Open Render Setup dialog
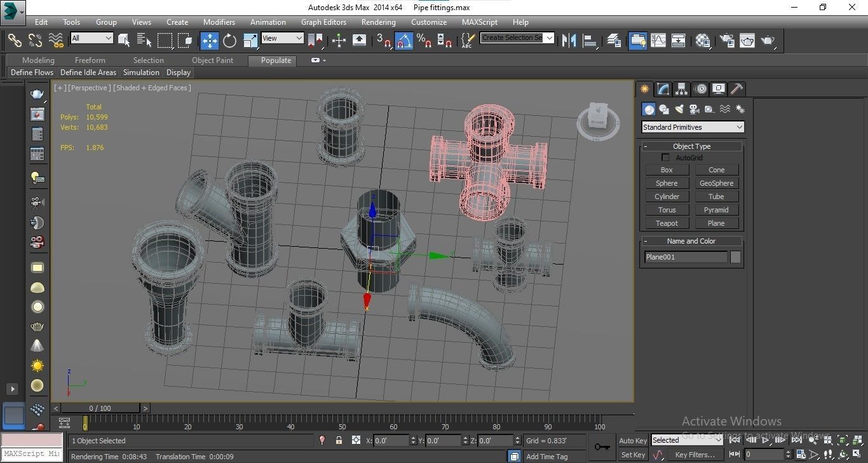Viewport: 868px width, 463px height. pos(726,41)
